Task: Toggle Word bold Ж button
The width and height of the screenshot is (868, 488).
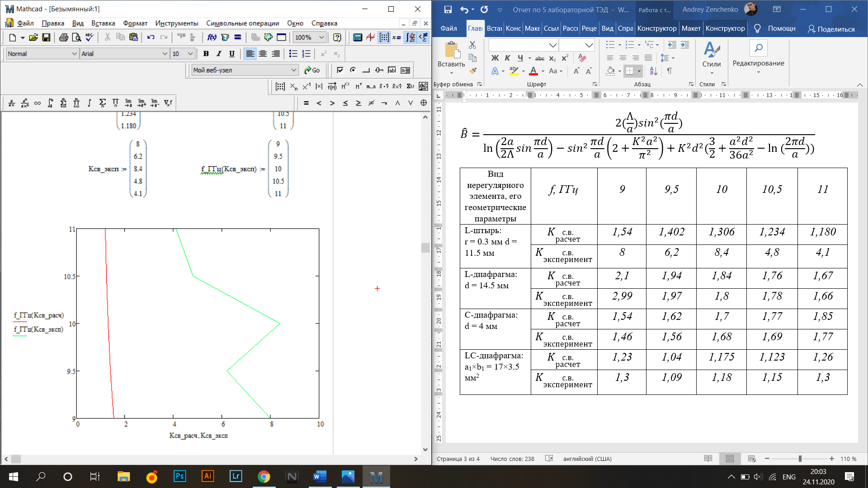Action: [495, 58]
